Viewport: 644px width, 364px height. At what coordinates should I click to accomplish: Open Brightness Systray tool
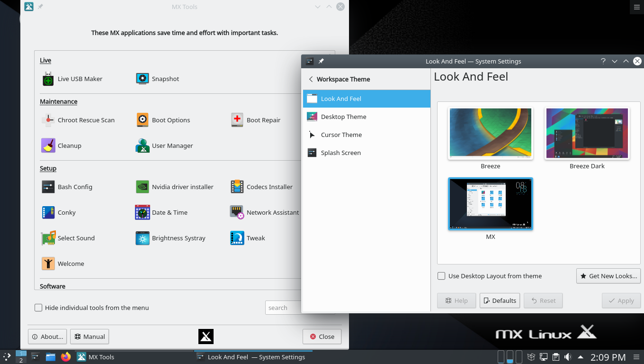(x=170, y=238)
